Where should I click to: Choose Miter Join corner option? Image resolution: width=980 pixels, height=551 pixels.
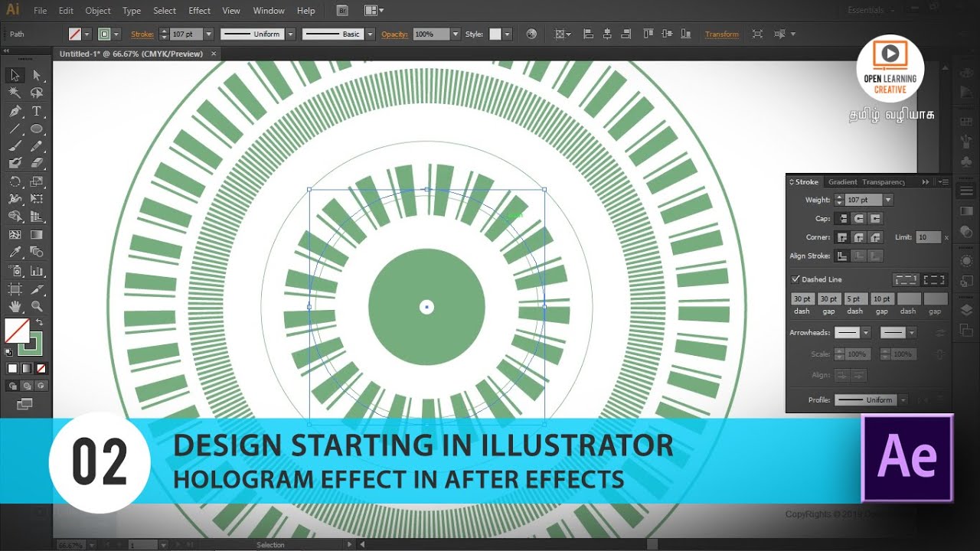[843, 237]
